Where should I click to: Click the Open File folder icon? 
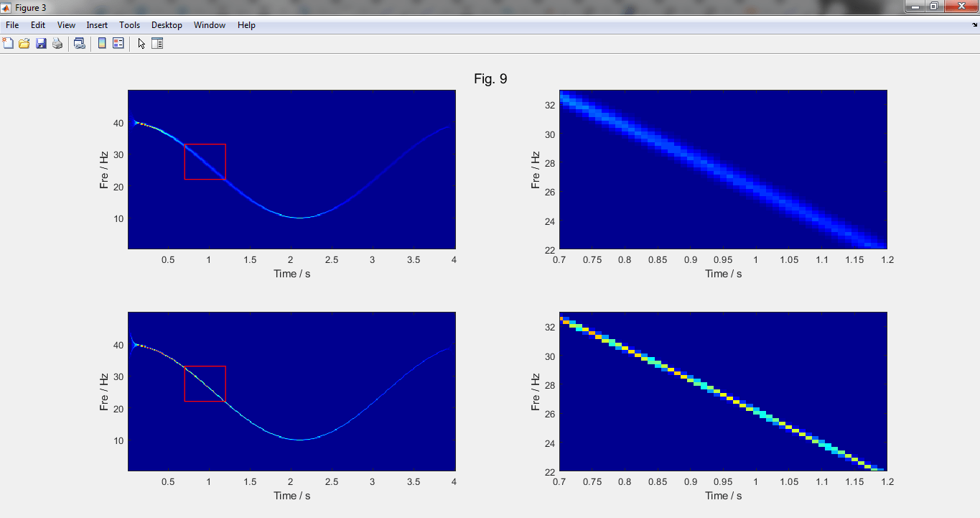pyautogui.click(x=24, y=44)
